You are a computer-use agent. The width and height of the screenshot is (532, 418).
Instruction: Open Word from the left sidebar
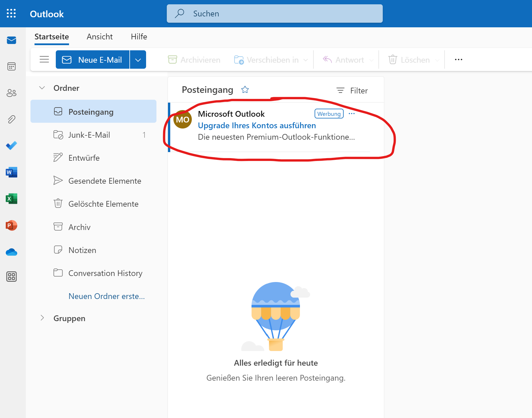pyautogui.click(x=12, y=172)
